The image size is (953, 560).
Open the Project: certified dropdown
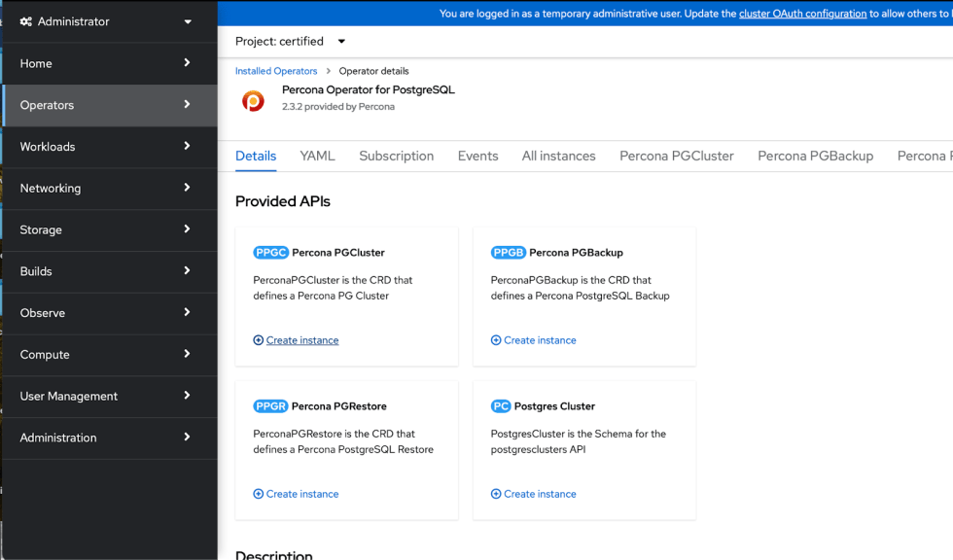(291, 42)
